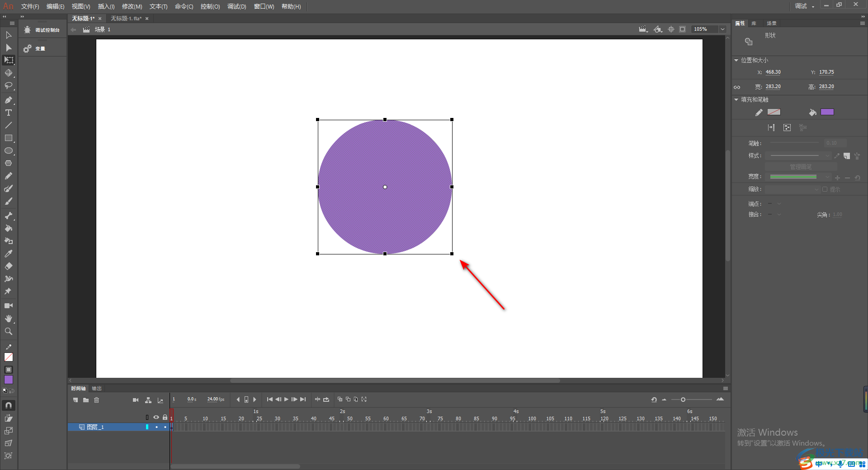Toggle visibility of all layers eye icon

click(156, 417)
